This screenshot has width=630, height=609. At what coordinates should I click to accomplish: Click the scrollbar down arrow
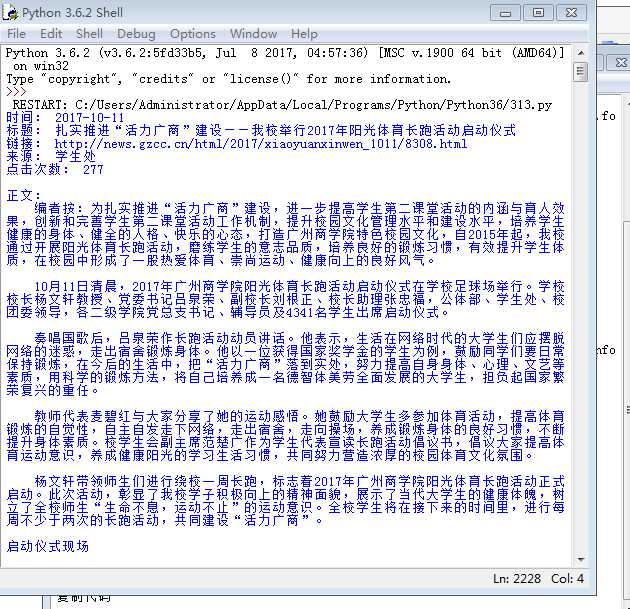click(581, 559)
